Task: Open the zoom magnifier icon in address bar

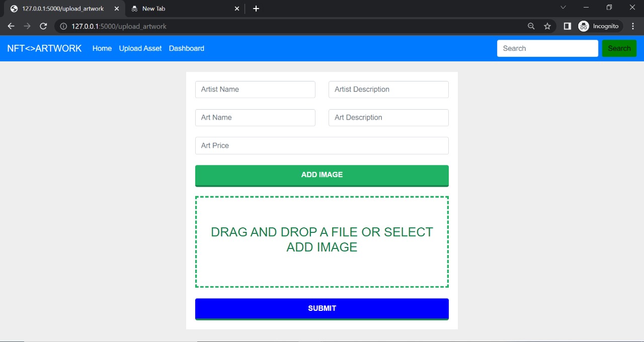Action: (x=531, y=26)
